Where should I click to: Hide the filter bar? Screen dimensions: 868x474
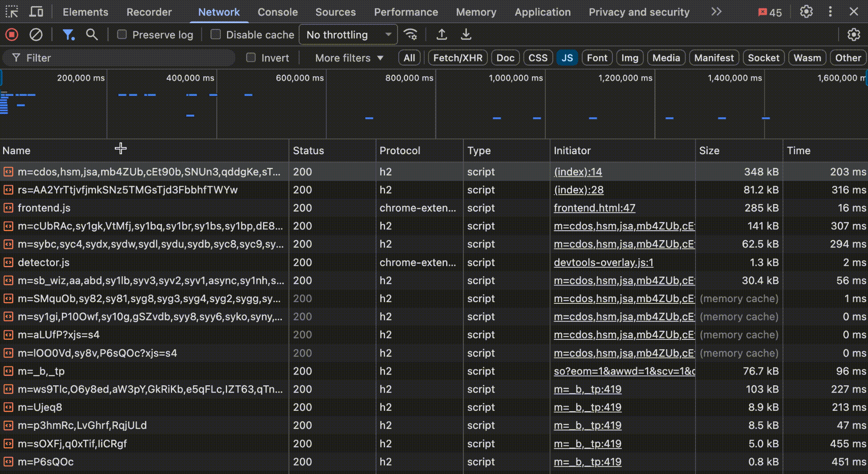click(x=69, y=34)
